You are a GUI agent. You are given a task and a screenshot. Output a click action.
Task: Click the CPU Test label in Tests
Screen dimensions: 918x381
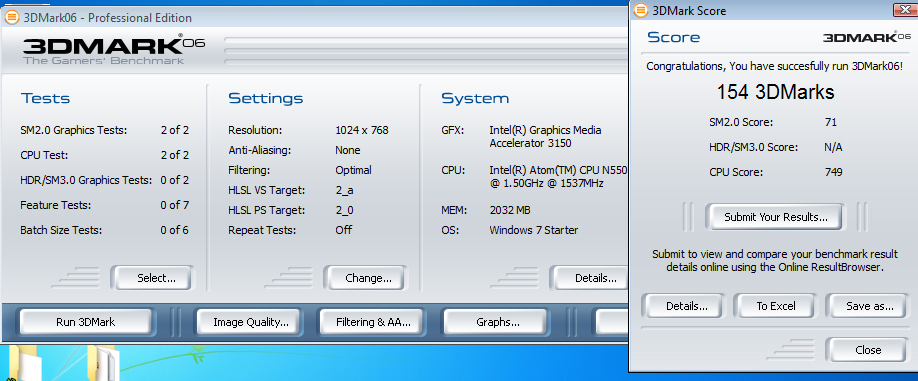(44, 155)
